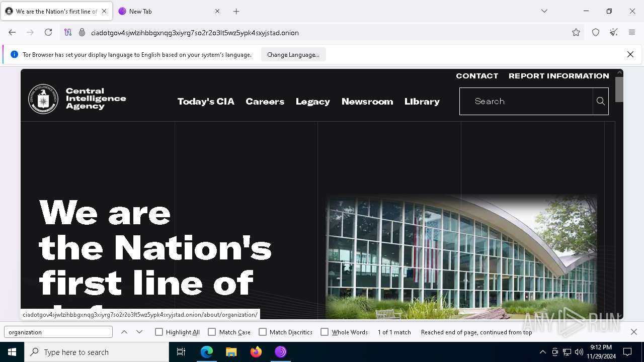Image resolution: width=644 pixels, height=362 pixels.
Task: Click the onion site identity icon
Action: click(82, 32)
